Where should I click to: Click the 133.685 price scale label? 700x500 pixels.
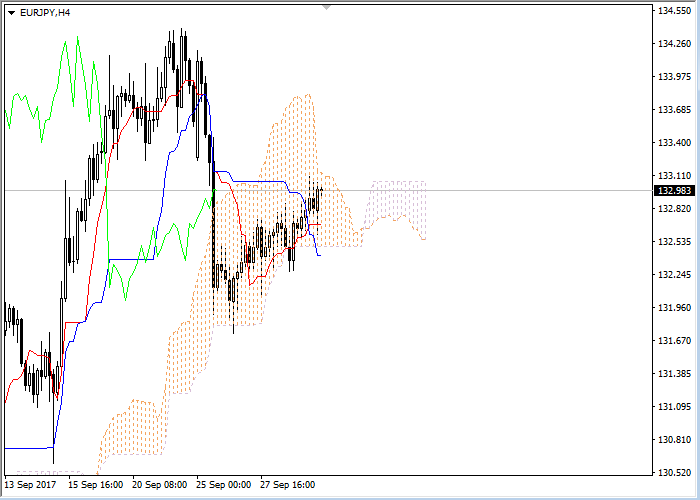(x=674, y=110)
